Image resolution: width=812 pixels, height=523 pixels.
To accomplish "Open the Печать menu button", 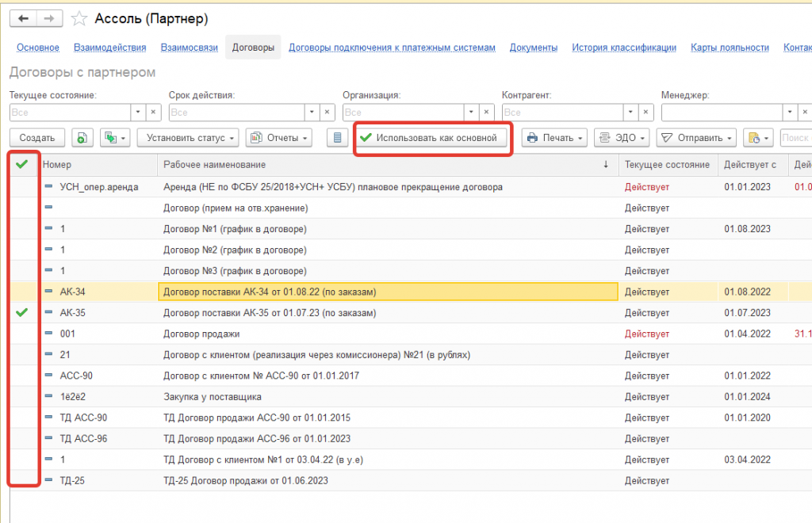I will click(x=554, y=138).
